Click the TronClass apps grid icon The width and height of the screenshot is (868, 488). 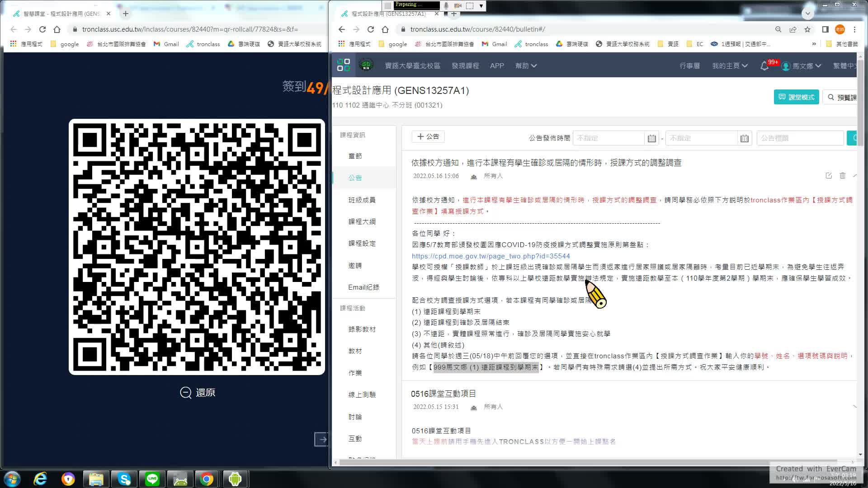344,65
